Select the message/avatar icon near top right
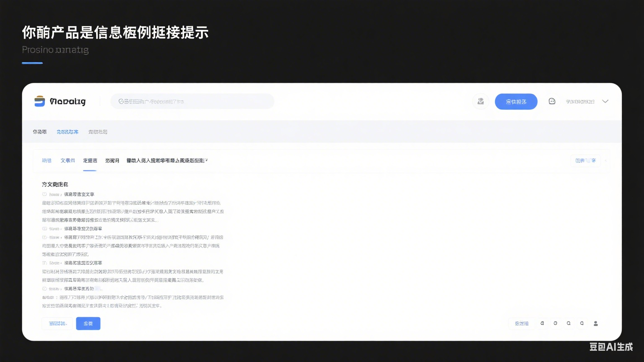The width and height of the screenshot is (644, 362). click(x=480, y=101)
